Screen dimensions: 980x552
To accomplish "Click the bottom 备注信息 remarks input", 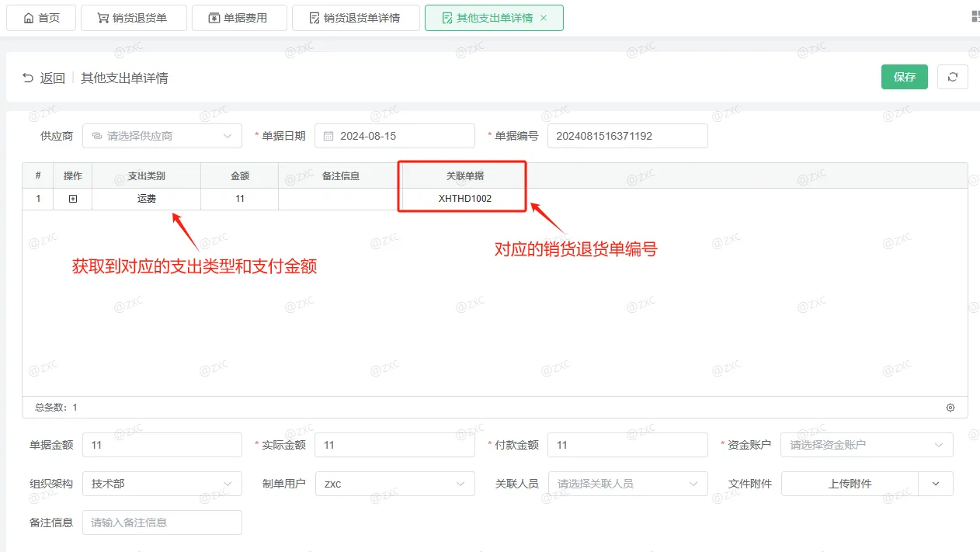I will tap(162, 522).
